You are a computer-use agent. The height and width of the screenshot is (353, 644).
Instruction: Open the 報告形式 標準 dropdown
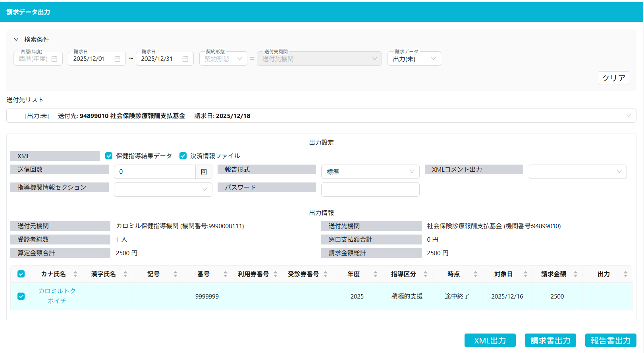(370, 172)
